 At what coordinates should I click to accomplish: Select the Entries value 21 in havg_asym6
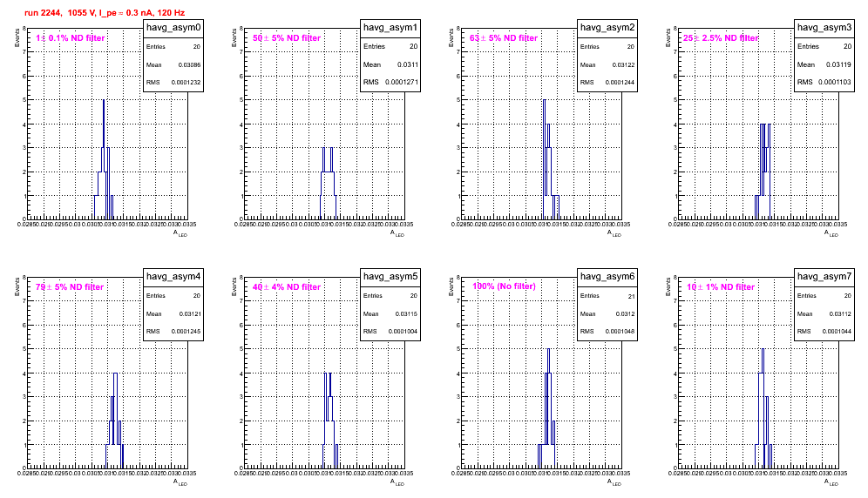(x=632, y=296)
